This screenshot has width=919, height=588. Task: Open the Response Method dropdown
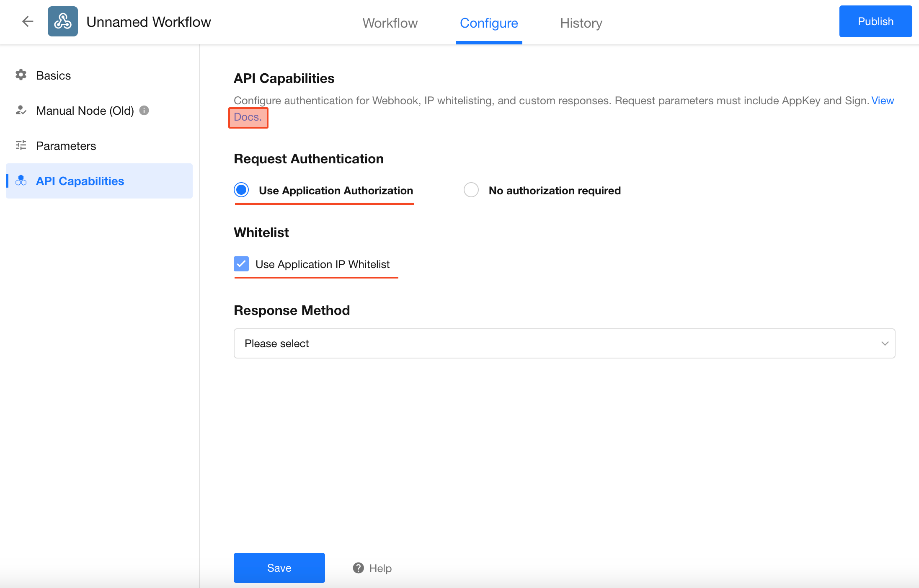tap(564, 343)
